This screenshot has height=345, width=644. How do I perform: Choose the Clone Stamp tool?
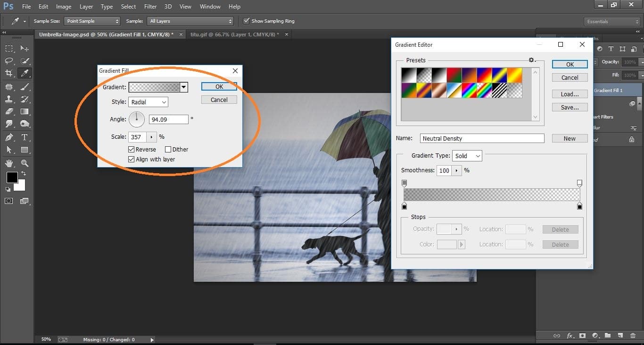[8, 98]
